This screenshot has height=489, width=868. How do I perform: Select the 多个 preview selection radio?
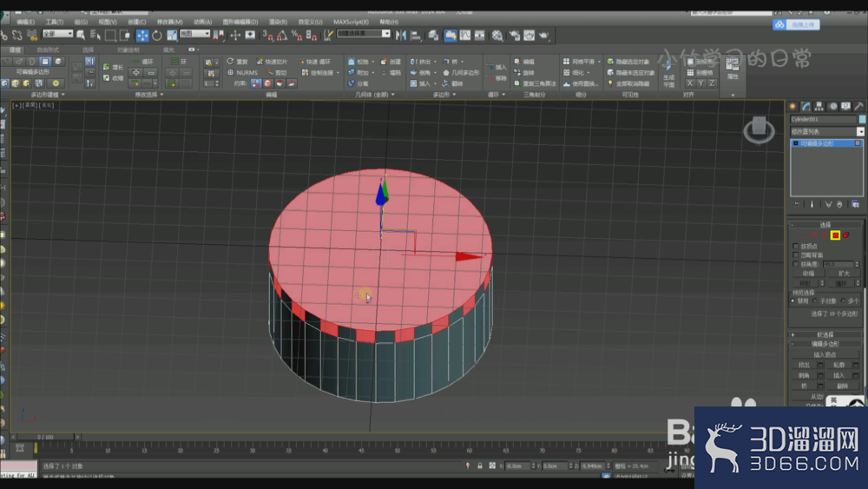[x=843, y=301]
